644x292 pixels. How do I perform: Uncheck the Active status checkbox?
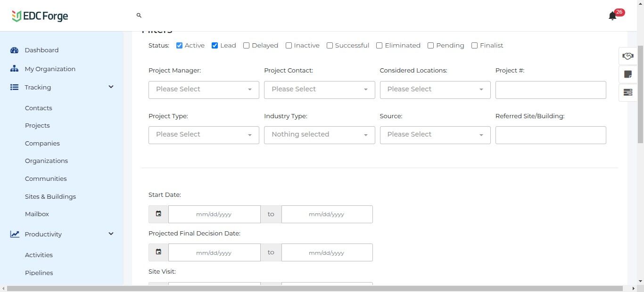(x=180, y=46)
